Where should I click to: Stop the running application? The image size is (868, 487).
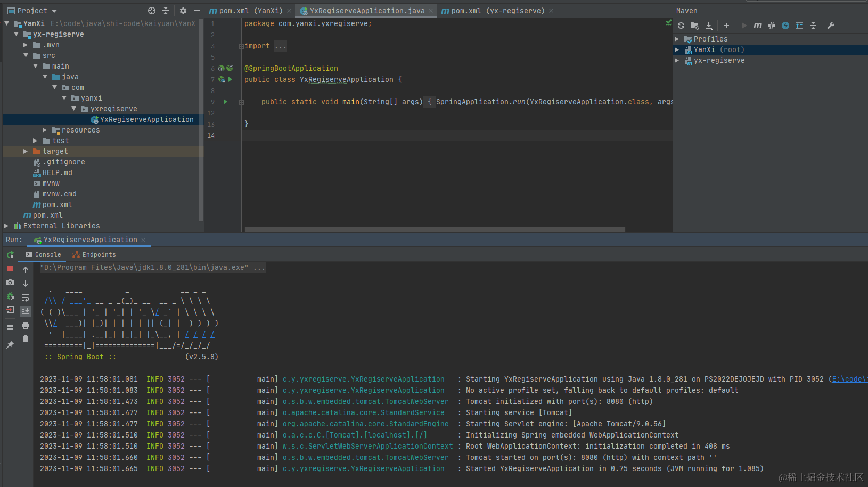tap(10, 268)
